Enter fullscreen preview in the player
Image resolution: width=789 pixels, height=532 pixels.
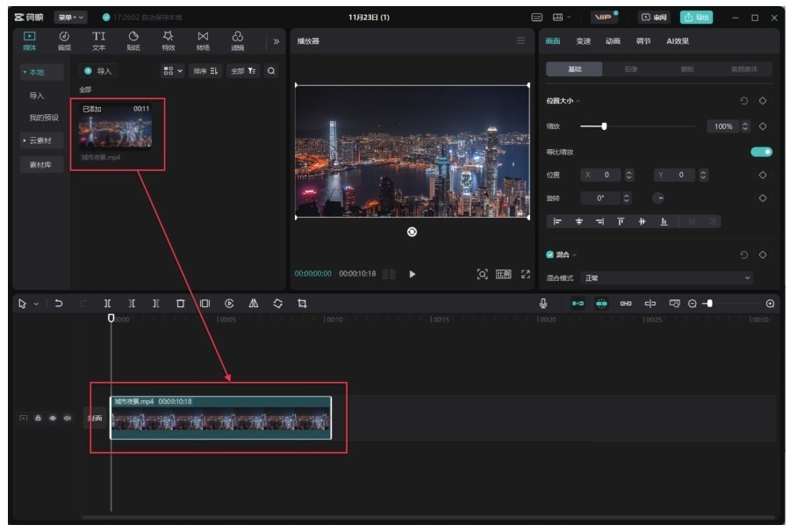[526, 274]
